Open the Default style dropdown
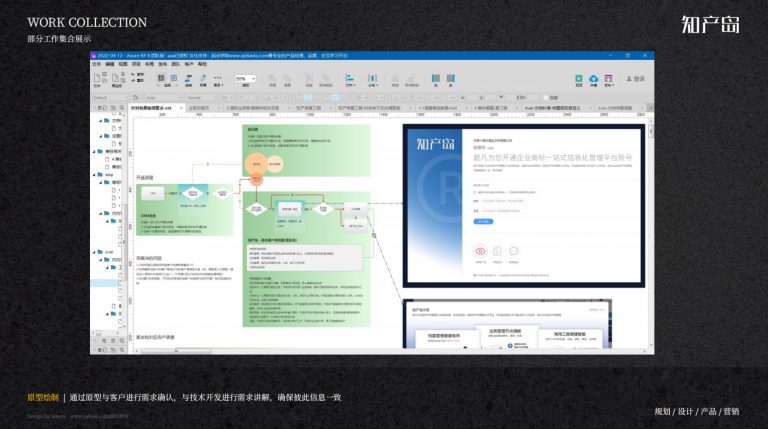This screenshot has width=768, height=429. [x=111, y=97]
